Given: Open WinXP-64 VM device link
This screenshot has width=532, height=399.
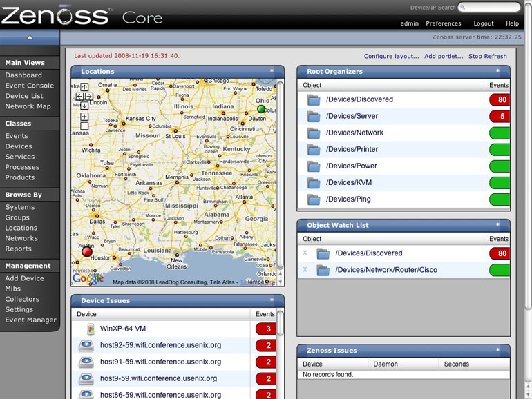Looking at the screenshot, I should pos(123,329).
